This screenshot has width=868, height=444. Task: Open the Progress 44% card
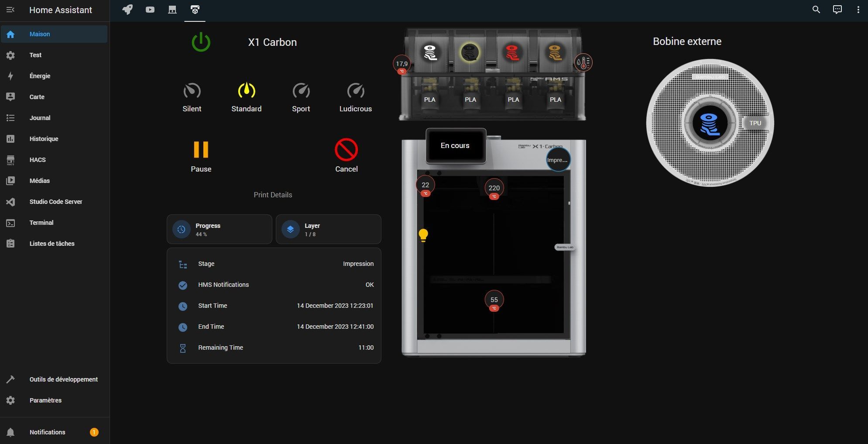tap(220, 229)
